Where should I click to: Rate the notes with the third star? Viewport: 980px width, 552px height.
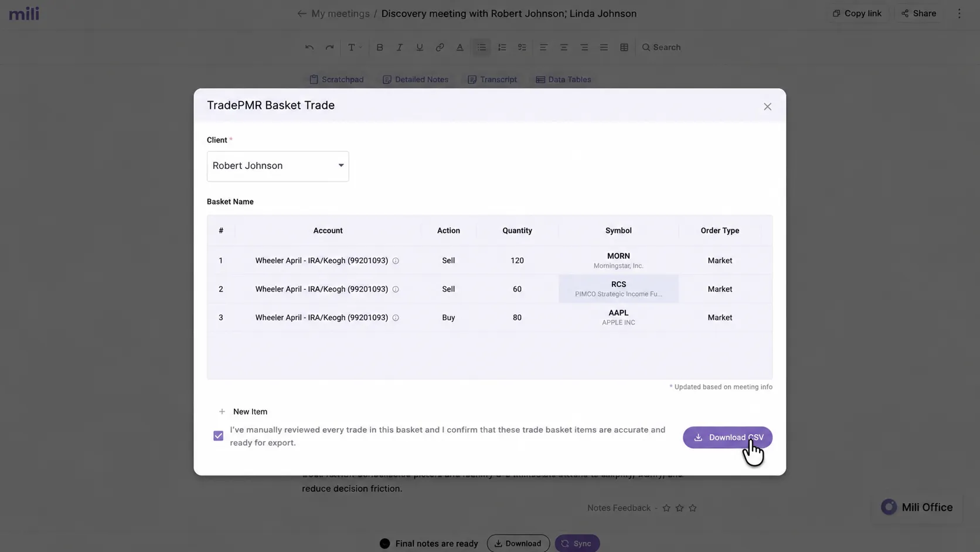pyautogui.click(x=693, y=508)
